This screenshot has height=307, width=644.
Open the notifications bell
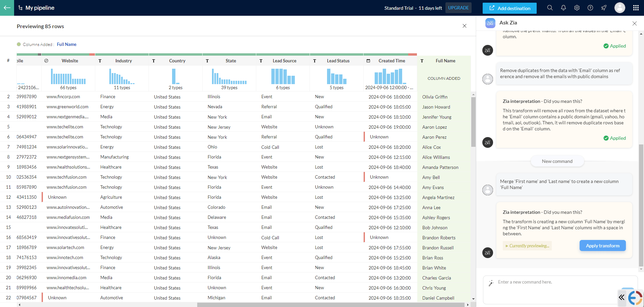point(563,8)
